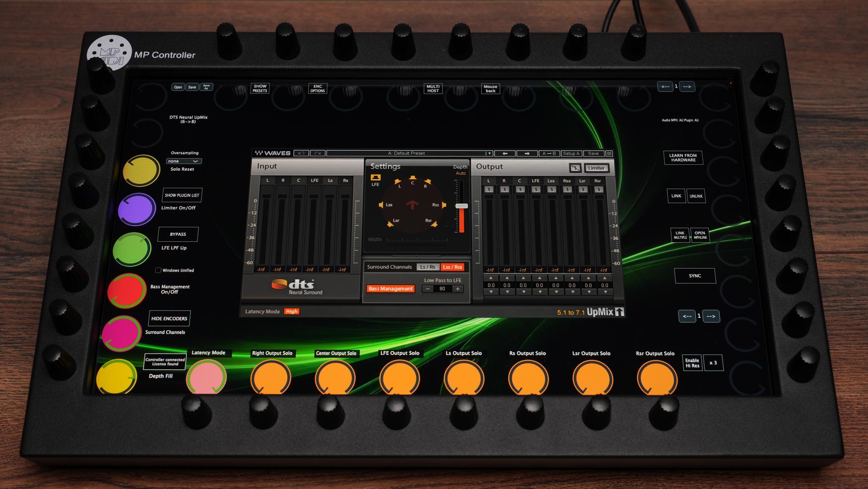The width and height of the screenshot is (868, 489).
Task: Enable the Windows Unified checkbox
Action: [x=158, y=270]
